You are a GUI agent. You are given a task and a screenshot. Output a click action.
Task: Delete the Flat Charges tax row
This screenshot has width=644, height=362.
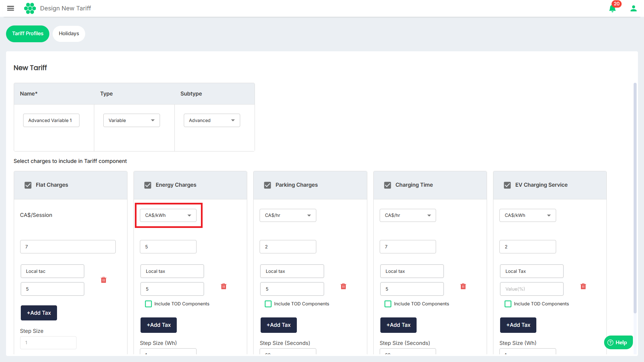pyautogui.click(x=104, y=280)
